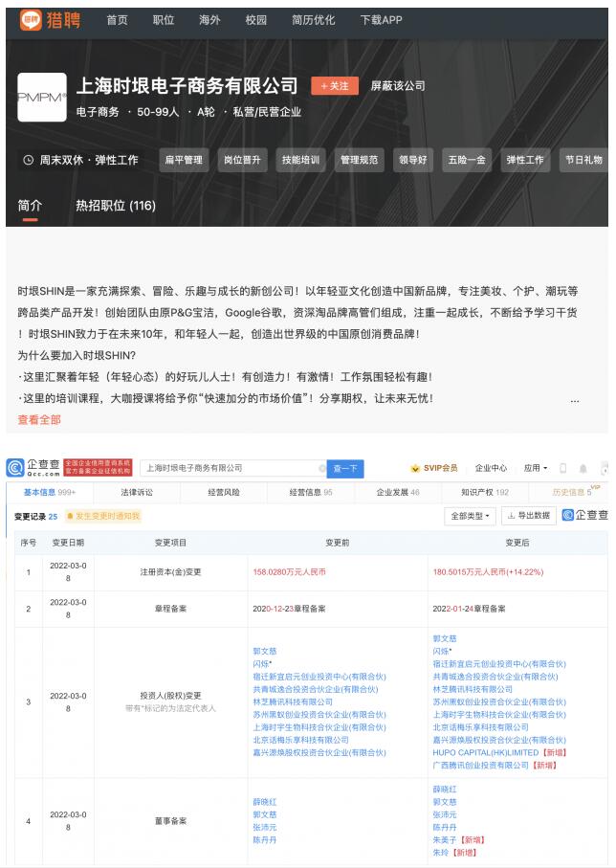The height and width of the screenshot is (868, 616).
Task: Select the 领导好 benefit tag
Action: [413, 160]
